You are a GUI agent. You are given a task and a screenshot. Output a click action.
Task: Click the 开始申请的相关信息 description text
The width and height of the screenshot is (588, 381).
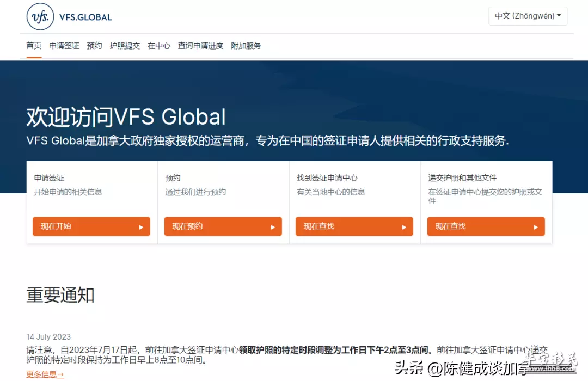tap(68, 192)
